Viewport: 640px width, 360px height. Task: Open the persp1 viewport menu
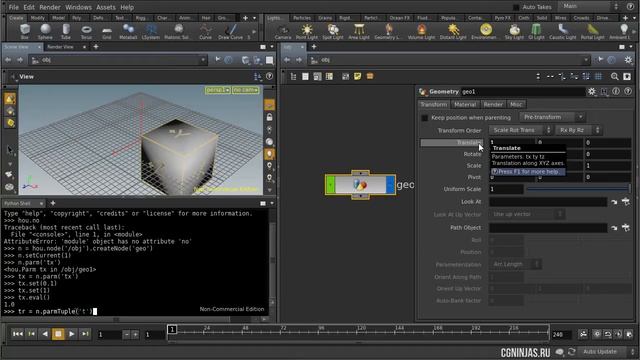pos(218,90)
